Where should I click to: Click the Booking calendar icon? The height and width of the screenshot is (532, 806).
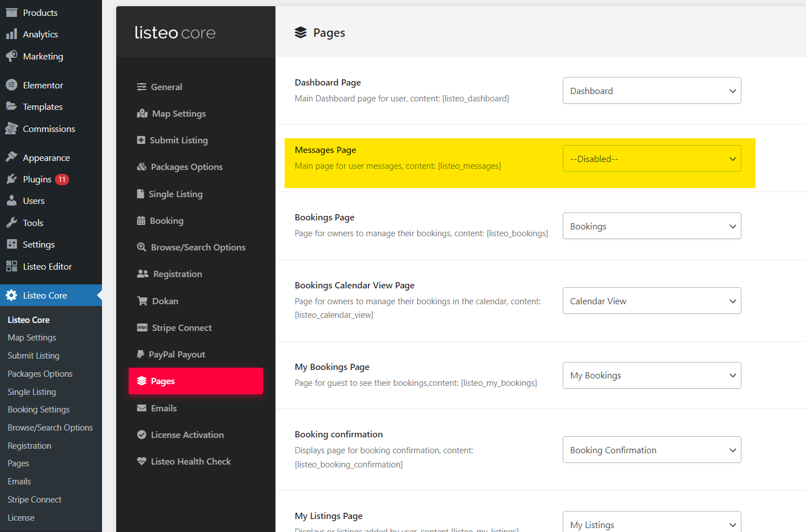141,221
